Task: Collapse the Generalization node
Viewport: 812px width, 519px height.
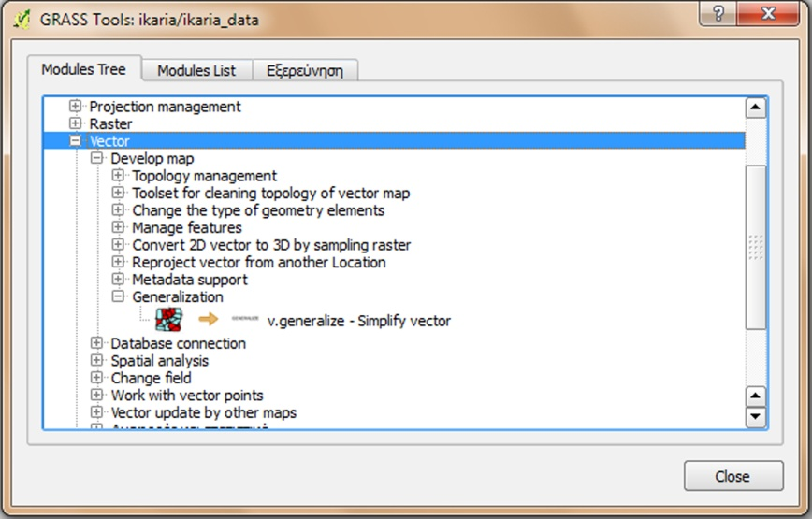Action: 118,296
